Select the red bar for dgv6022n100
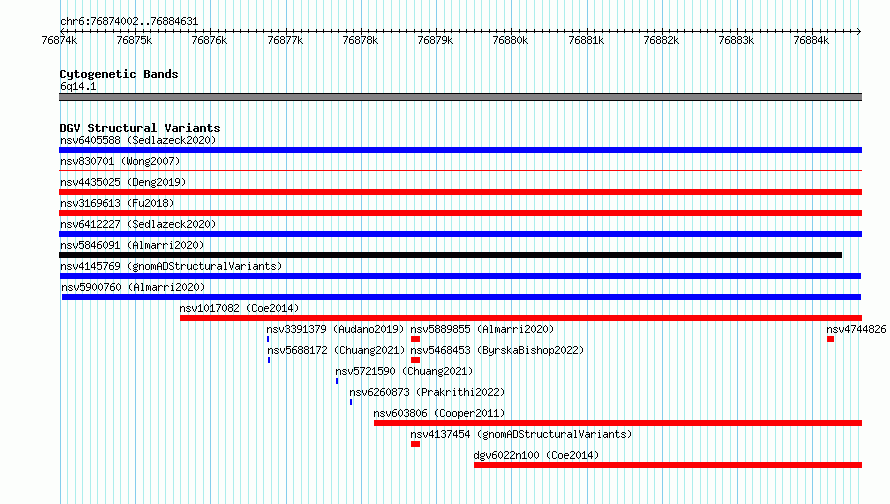The height and width of the screenshot is (504, 890). [668, 465]
